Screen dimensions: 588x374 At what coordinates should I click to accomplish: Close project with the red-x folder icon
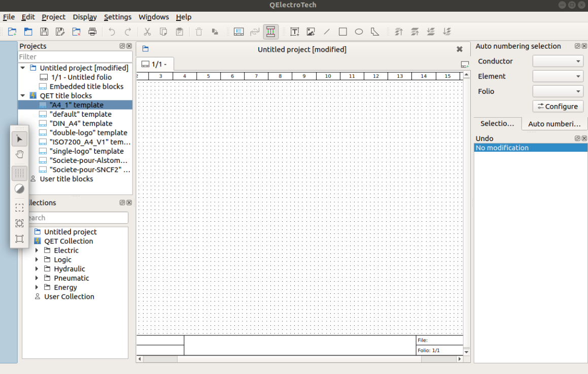[77, 32]
